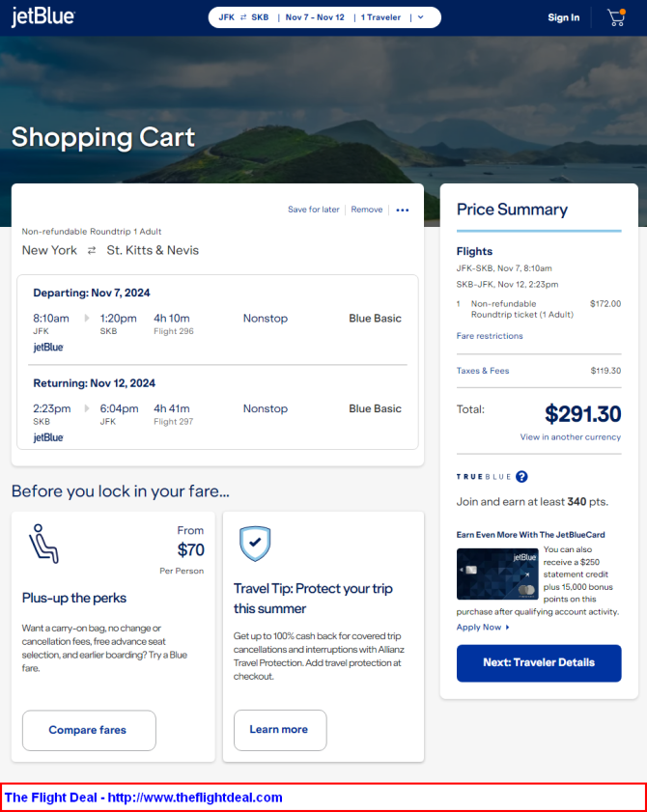
Task: Click the $291.30 total price
Action: (582, 414)
